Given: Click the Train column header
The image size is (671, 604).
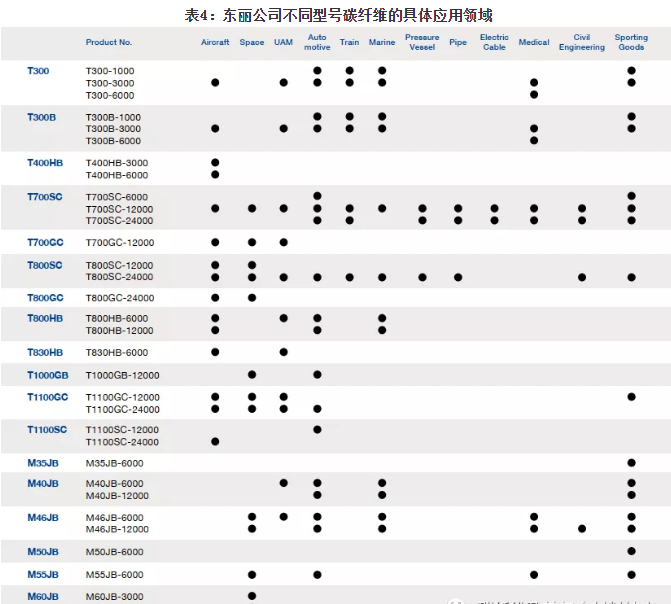Looking at the screenshot, I should (x=349, y=42).
